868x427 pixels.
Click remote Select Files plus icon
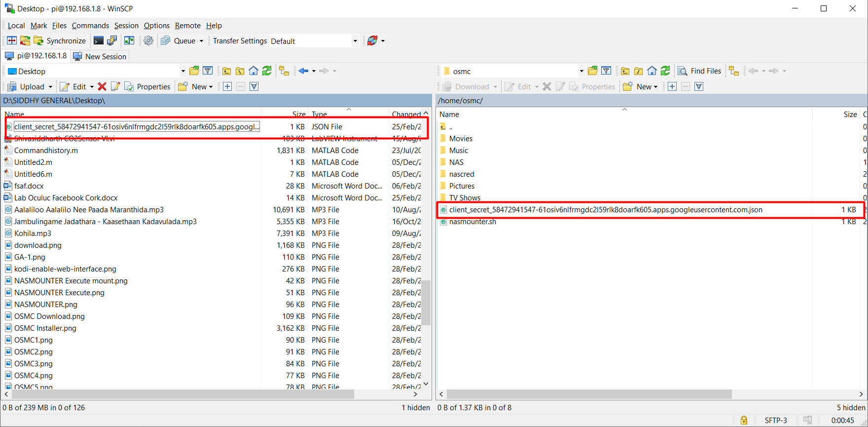[x=672, y=86]
